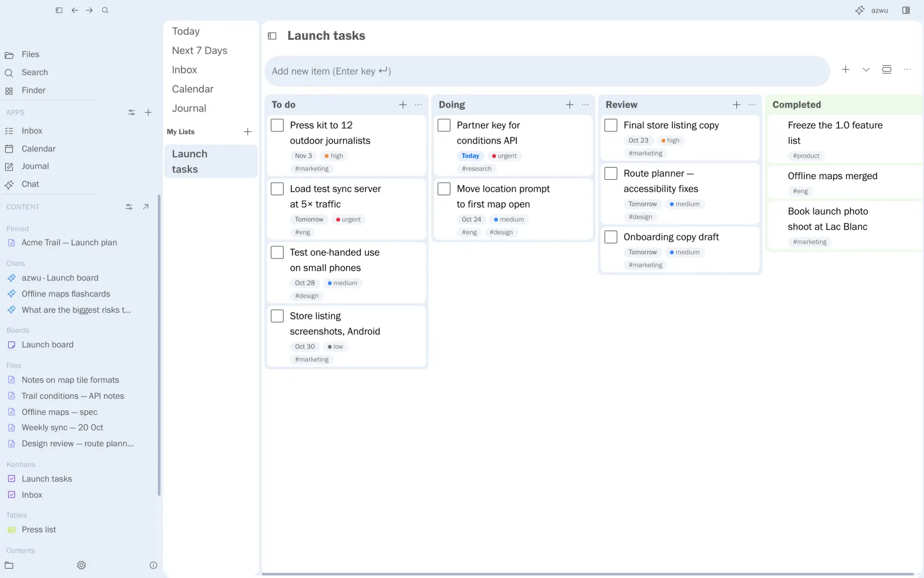Open the Chat app in the sidebar

(x=30, y=184)
